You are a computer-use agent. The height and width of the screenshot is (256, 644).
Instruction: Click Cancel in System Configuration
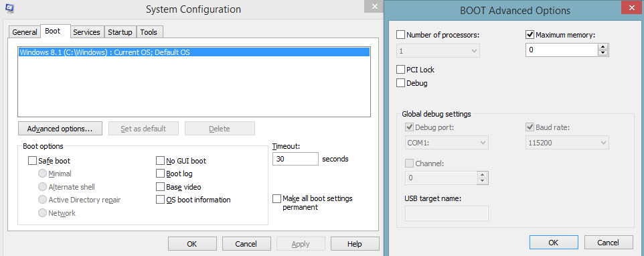(246, 244)
